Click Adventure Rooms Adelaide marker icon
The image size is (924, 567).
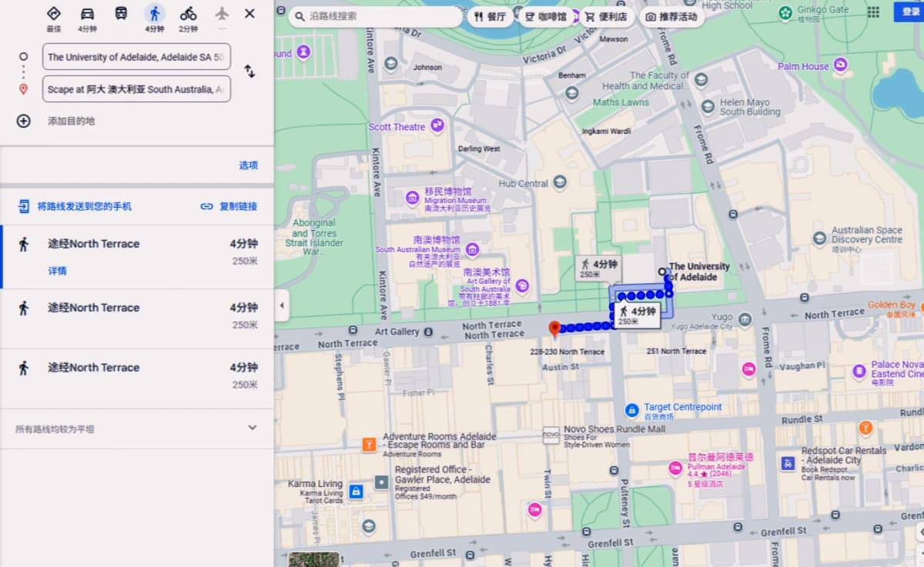point(369,444)
